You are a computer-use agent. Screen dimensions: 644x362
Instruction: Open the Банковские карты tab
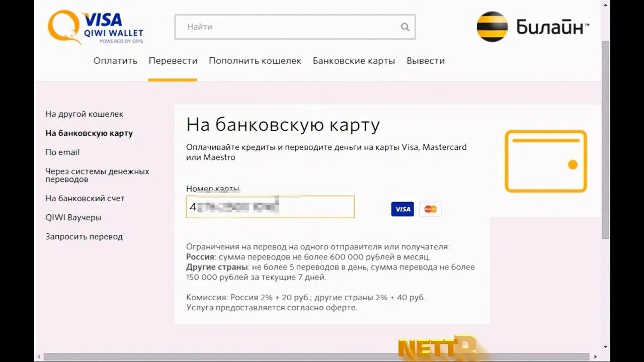coord(354,61)
